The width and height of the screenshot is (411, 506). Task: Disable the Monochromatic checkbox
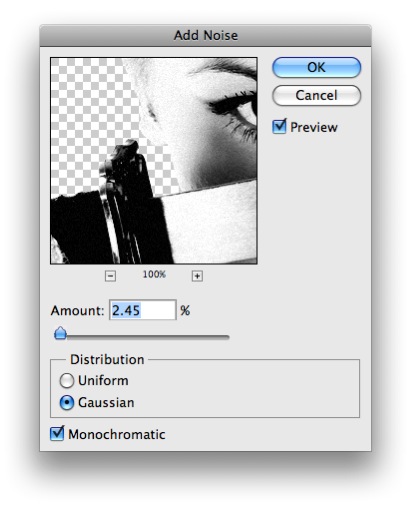point(57,434)
